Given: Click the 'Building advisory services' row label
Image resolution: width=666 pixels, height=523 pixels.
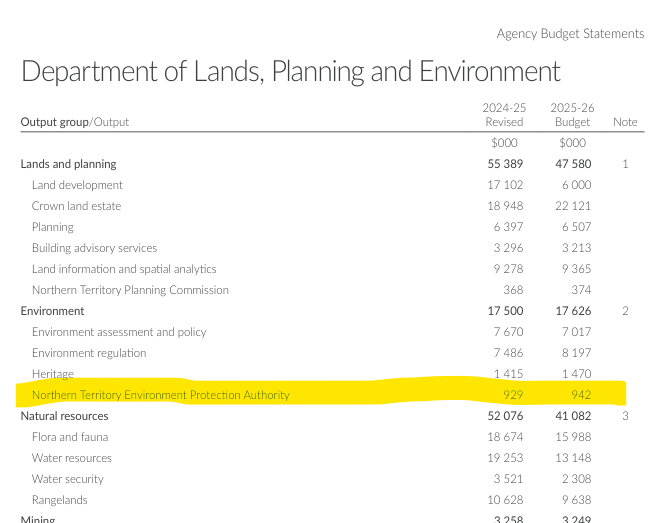Looking at the screenshot, I should click(x=94, y=248).
